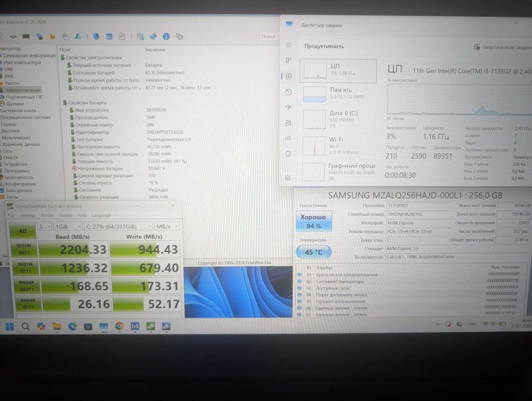Launch Microsoft Edge from the taskbar
The height and width of the screenshot is (401, 532).
72,327
